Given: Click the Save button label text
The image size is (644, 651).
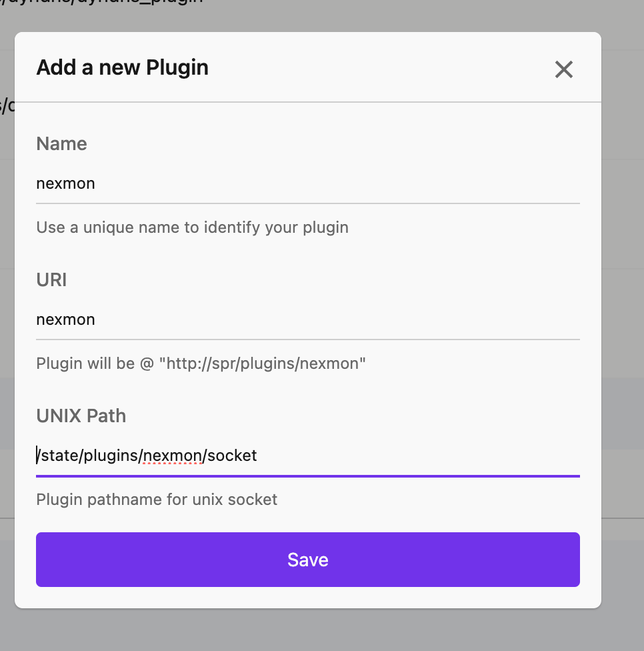Looking at the screenshot, I should (x=308, y=560).
